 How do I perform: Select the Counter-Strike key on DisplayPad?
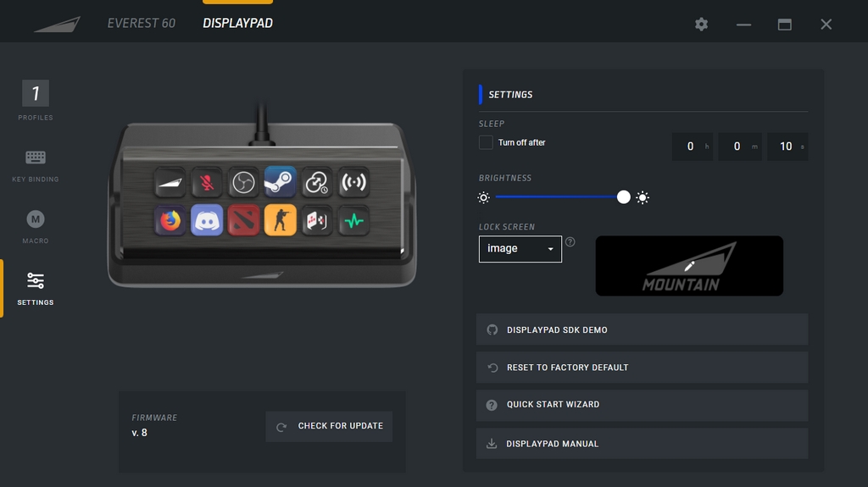tap(280, 220)
